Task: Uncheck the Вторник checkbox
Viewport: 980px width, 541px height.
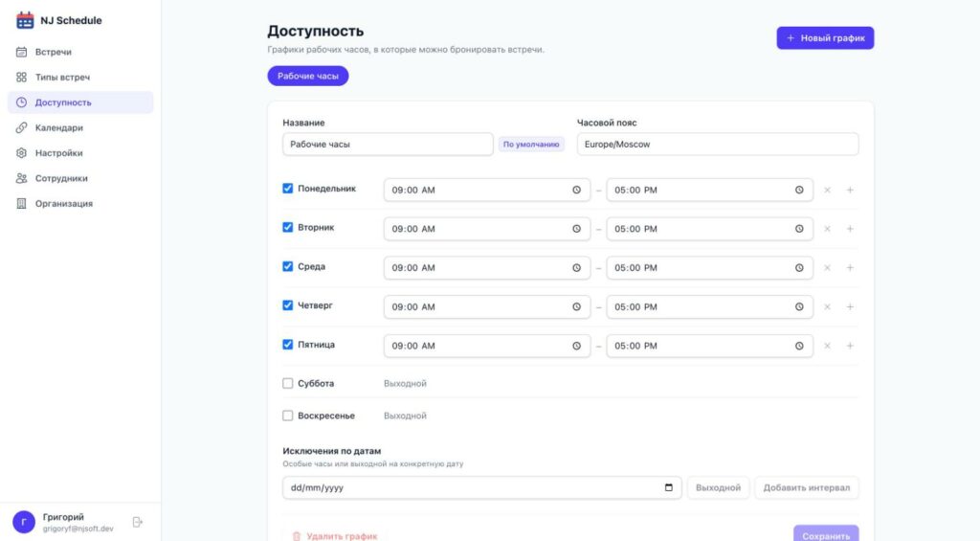Action: point(287,227)
